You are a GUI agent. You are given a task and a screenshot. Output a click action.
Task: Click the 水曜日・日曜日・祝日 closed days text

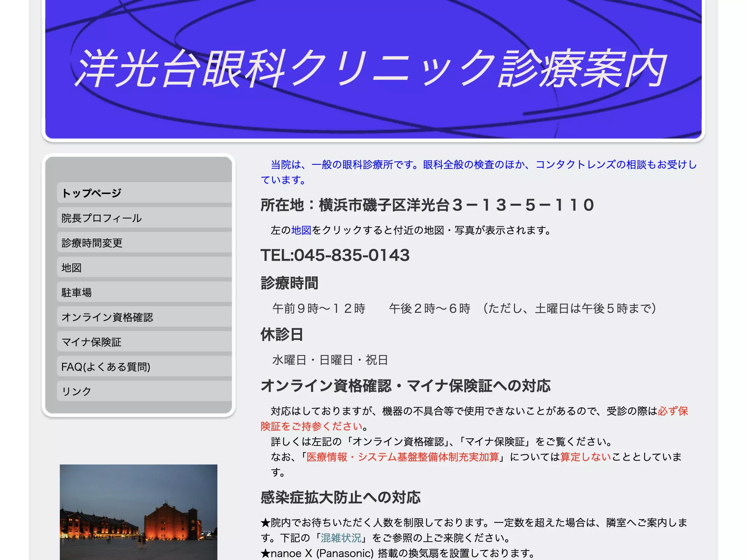(330, 360)
